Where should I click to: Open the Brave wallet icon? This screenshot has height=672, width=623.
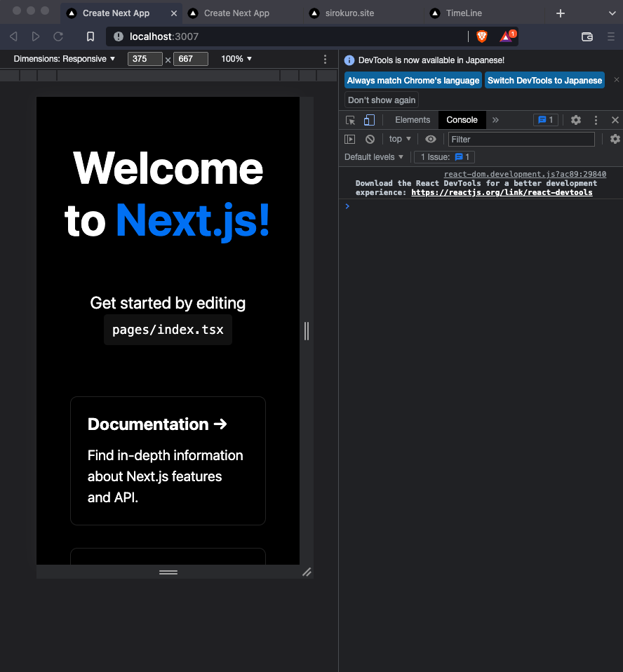[x=587, y=37]
